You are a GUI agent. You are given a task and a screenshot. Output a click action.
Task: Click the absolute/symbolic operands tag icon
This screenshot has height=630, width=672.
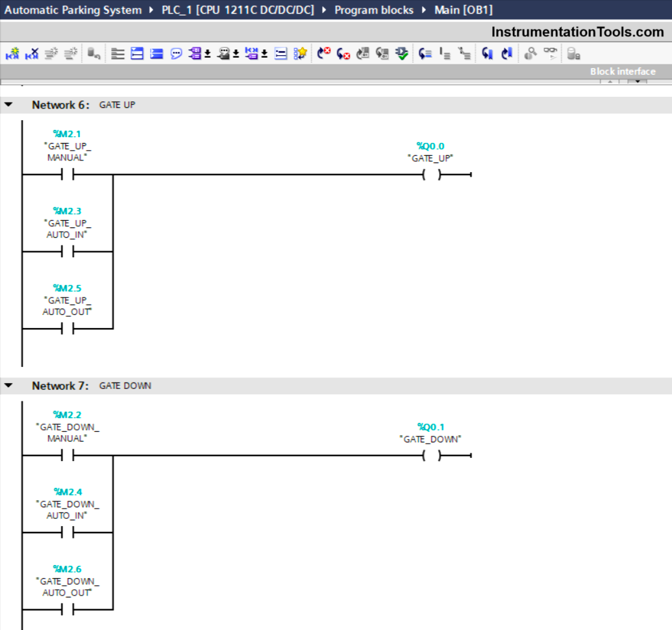tap(195, 53)
